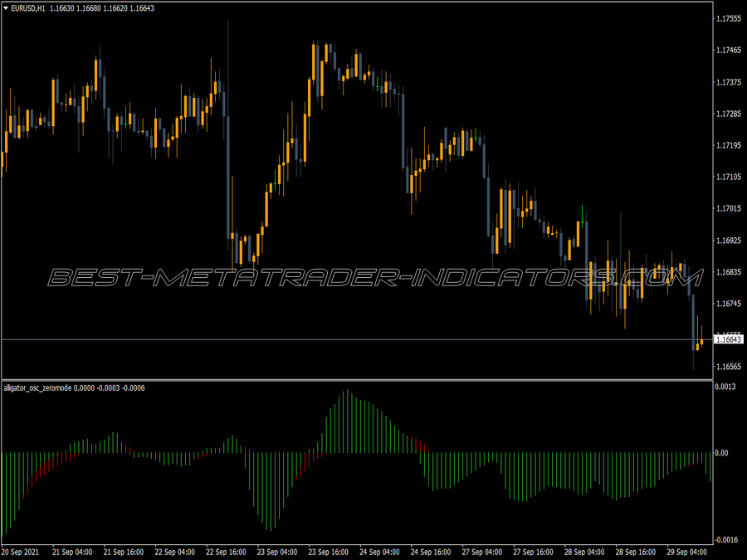Click the 1.17195 price axis label
Screen dimensions: 747x560
[x=729, y=145]
